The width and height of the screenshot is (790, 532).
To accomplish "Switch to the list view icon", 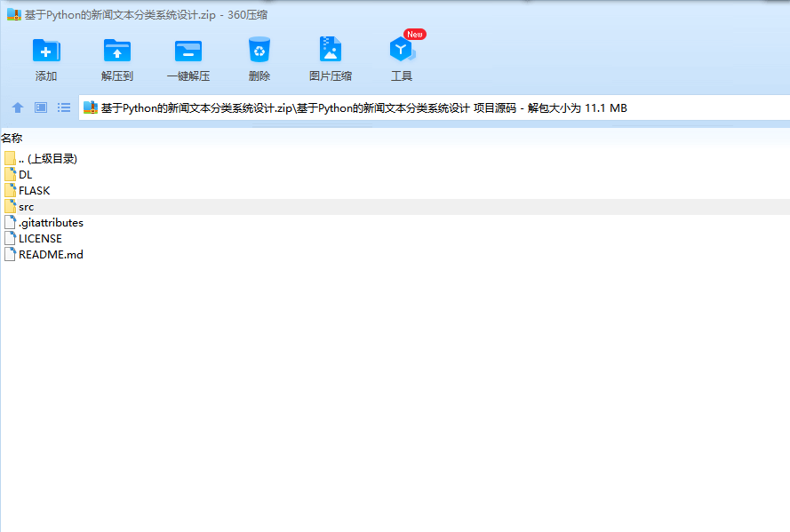I will click(x=64, y=107).
